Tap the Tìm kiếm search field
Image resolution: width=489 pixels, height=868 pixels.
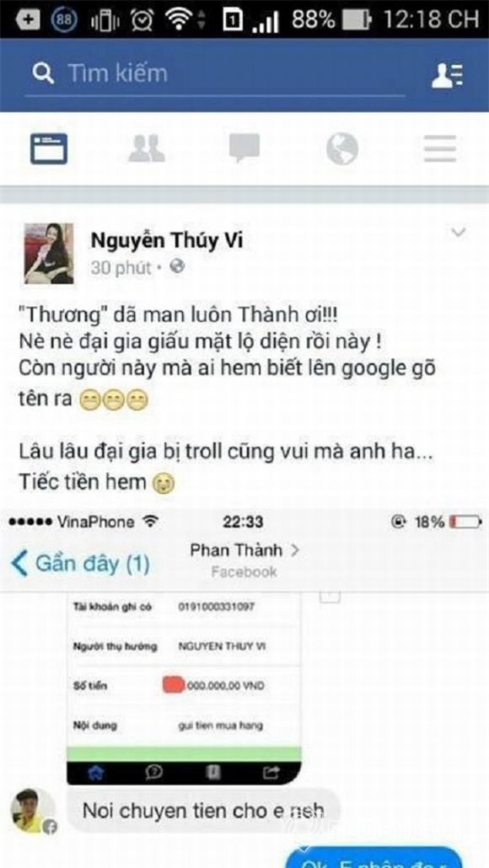pyautogui.click(x=215, y=75)
